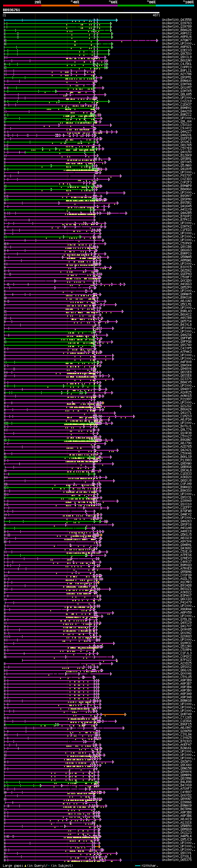Click hit label UniRef100_Q95JC9
This screenshot has width=197, height=868.
coord(177,839)
